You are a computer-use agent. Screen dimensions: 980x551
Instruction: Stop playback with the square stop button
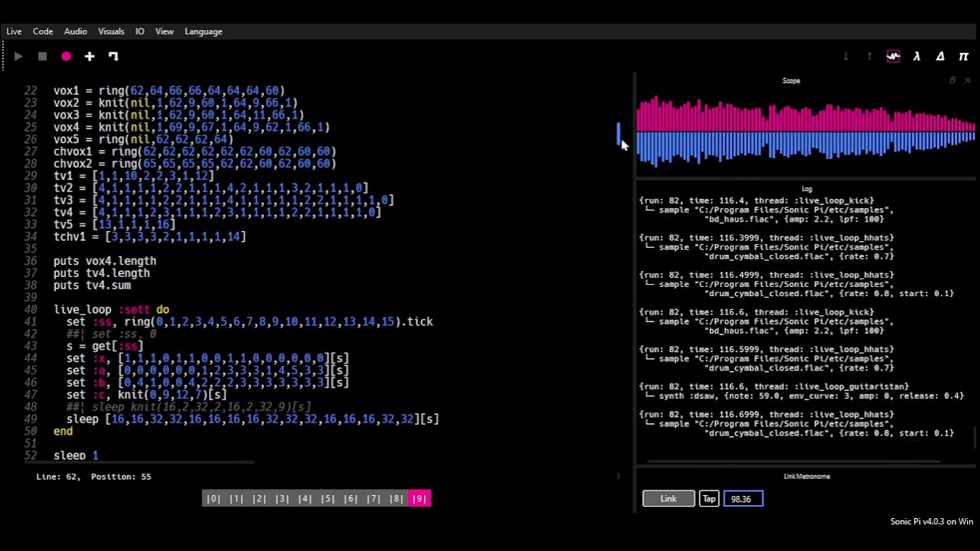tap(42, 56)
